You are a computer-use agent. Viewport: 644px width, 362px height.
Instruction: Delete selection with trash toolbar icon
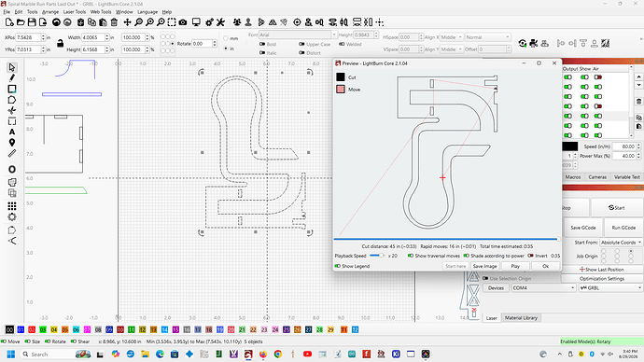coord(114,22)
